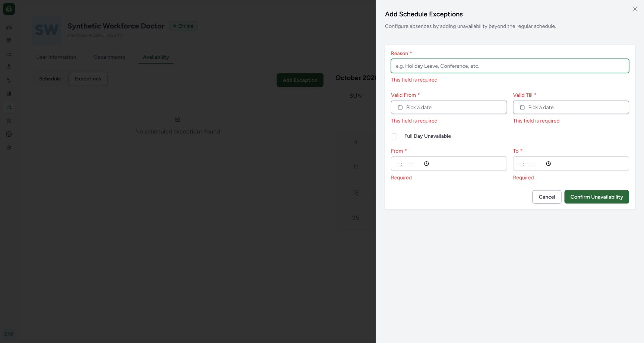
Task: Select the Exceptions sub-tab
Action: pyautogui.click(x=88, y=79)
